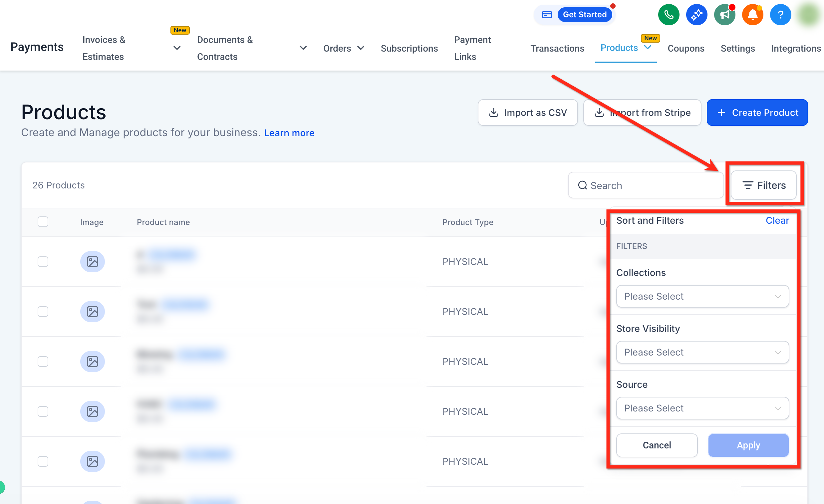Open the megaphone announcements icon

coord(724,15)
